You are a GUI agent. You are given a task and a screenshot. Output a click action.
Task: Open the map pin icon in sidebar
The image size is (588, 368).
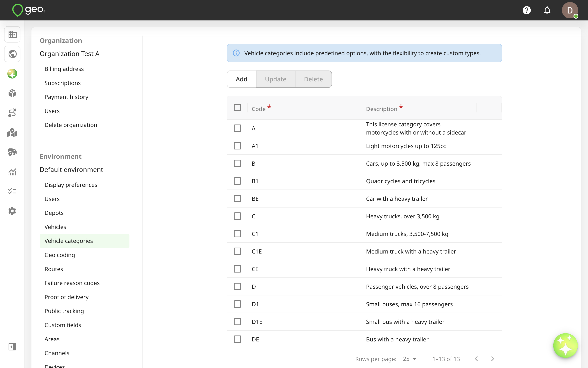12,133
